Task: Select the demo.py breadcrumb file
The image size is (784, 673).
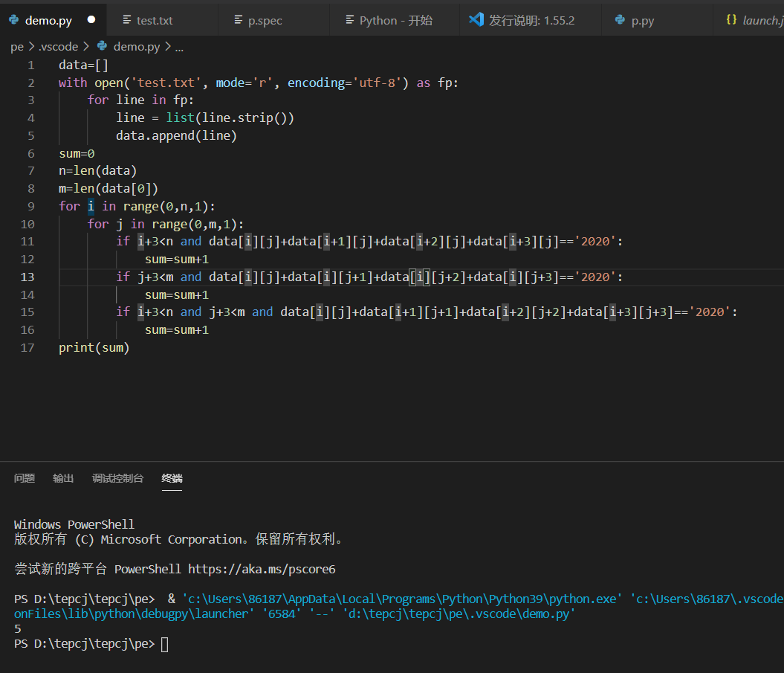Action: click(137, 47)
